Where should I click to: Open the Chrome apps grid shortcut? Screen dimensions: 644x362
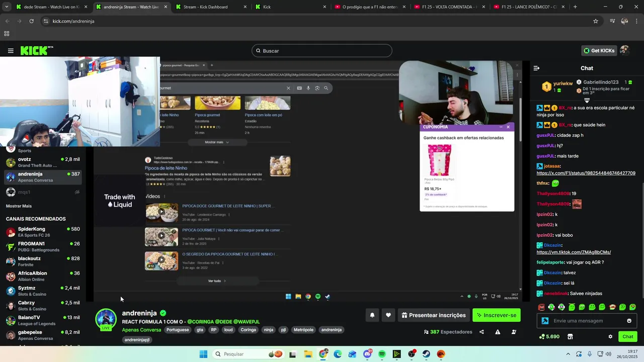click(x=7, y=34)
